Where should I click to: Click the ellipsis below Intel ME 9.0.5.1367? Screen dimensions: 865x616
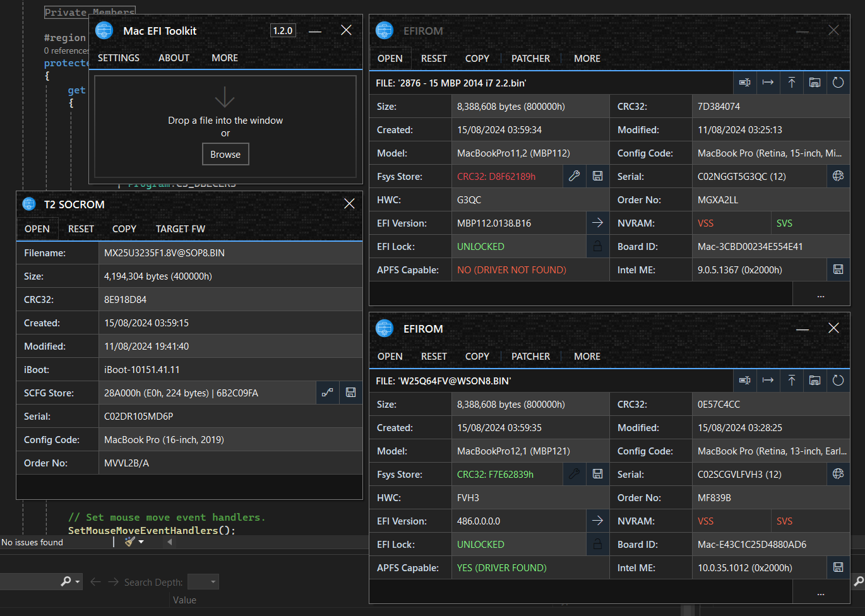click(821, 294)
